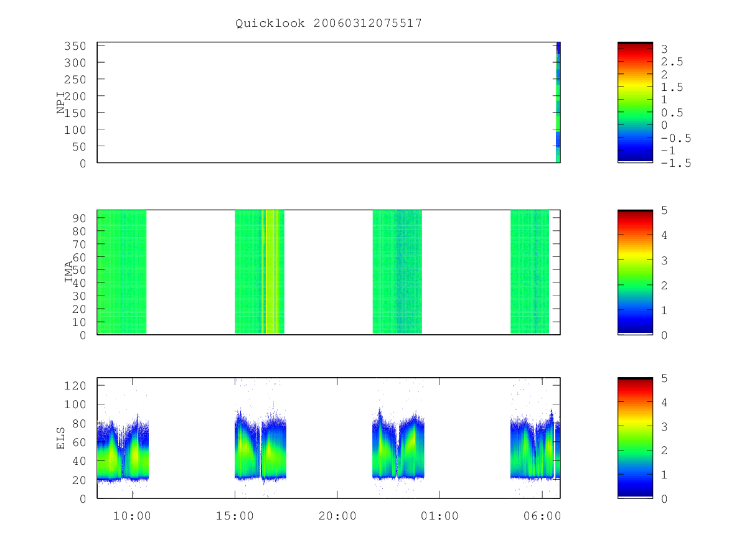
Task: Click the ELS panel color bar
Action: (635, 438)
